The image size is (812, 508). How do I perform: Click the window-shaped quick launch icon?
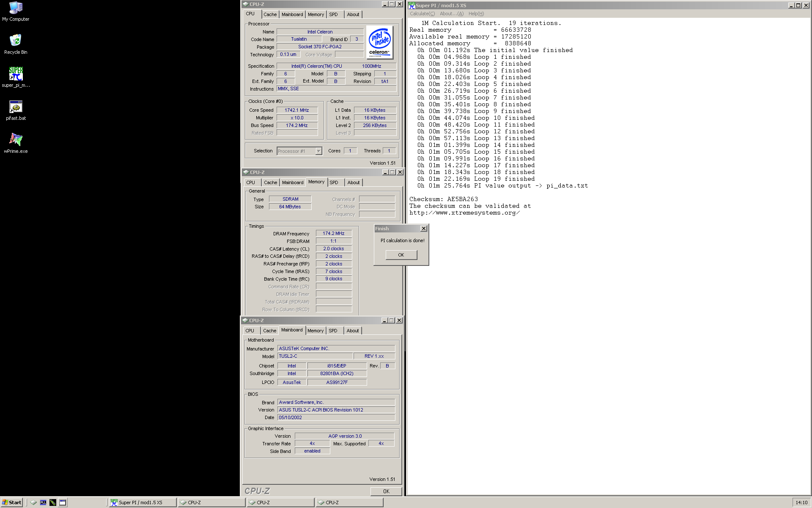[63, 502]
